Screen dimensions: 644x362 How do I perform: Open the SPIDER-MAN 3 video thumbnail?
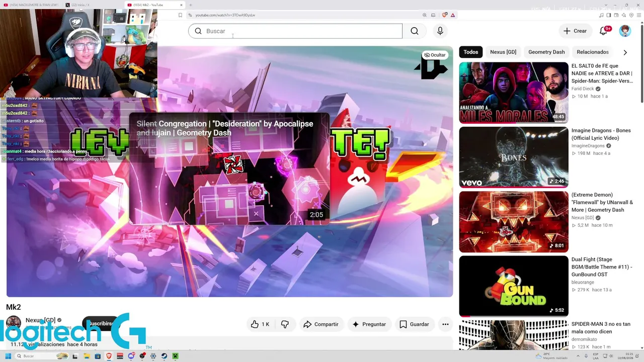pyautogui.click(x=514, y=335)
